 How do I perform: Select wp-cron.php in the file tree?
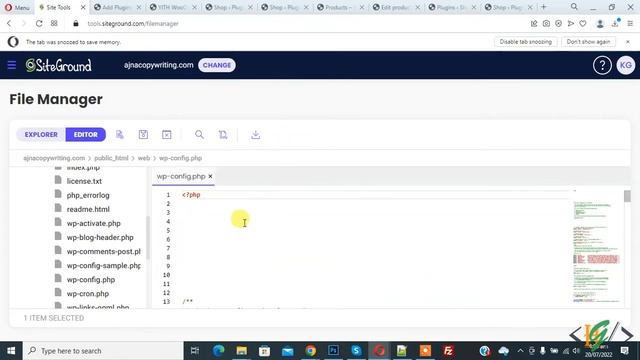[x=88, y=293]
